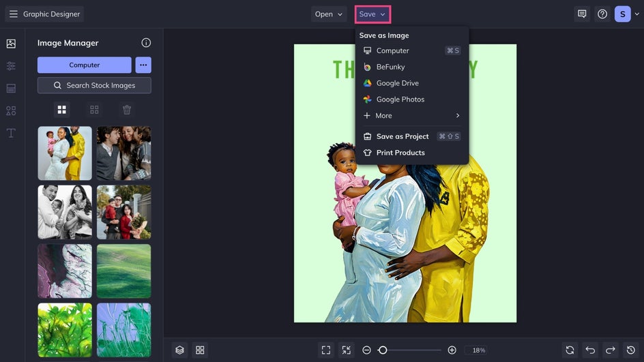Viewport: 644px width, 362px height.
Task: Redo the last action
Action: coord(611,350)
